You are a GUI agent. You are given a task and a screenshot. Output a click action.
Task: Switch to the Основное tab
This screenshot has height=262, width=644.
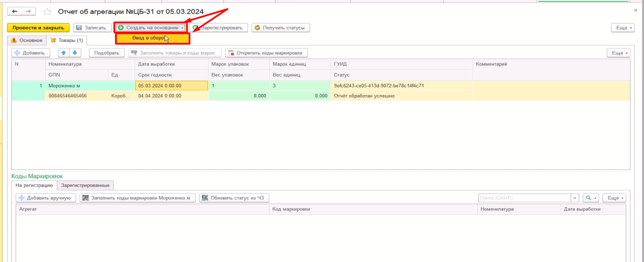click(27, 40)
